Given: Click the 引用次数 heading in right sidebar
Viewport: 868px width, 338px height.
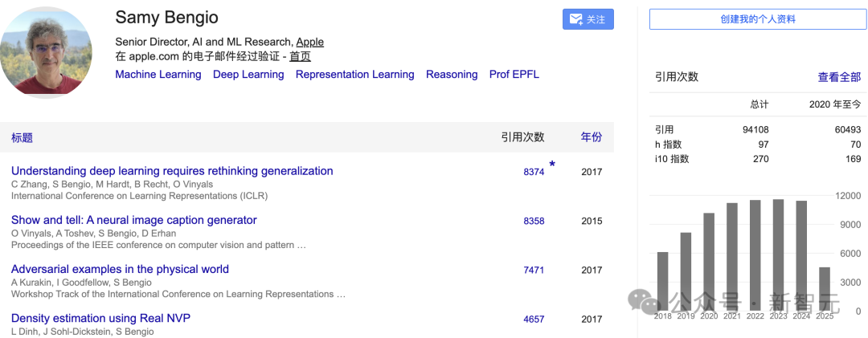Looking at the screenshot, I should pos(677,77).
